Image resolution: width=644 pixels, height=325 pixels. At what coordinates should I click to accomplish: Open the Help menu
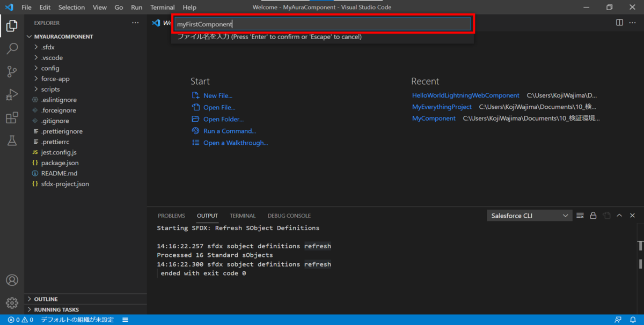tap(189, 8)
